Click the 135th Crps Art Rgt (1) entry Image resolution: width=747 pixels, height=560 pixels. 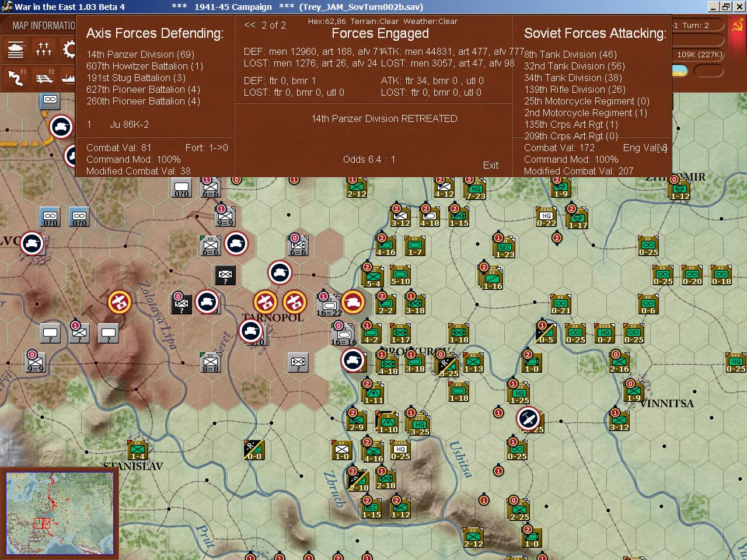pos(571,124)
